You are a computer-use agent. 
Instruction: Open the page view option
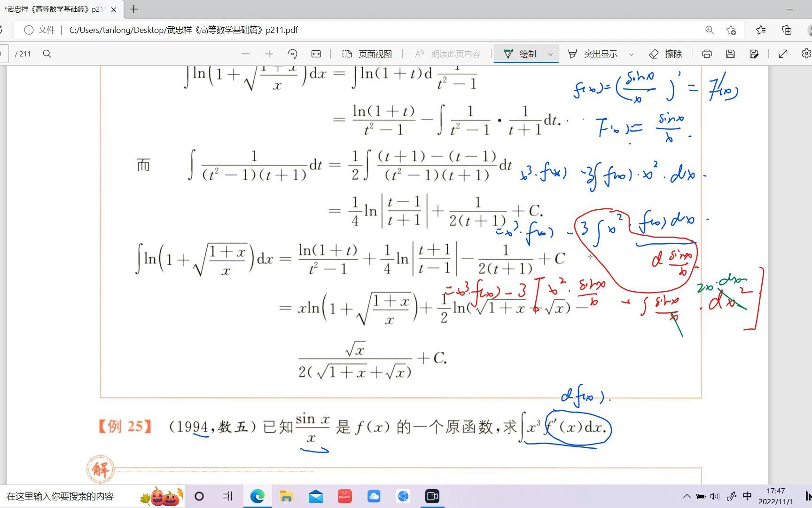tap(367, 54)
